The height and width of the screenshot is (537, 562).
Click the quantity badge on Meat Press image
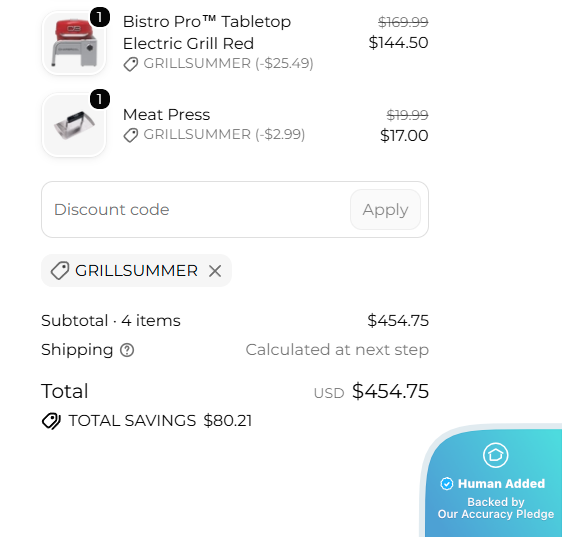100,99
